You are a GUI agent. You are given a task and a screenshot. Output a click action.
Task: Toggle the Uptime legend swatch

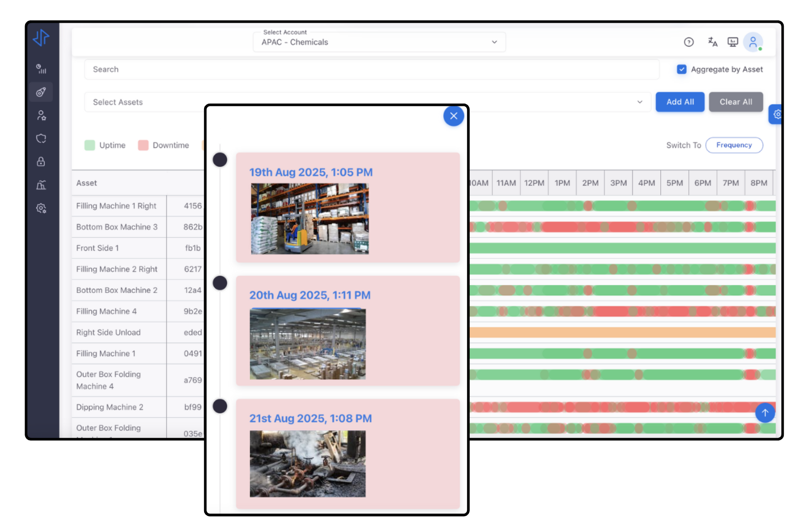click(90, 145)
